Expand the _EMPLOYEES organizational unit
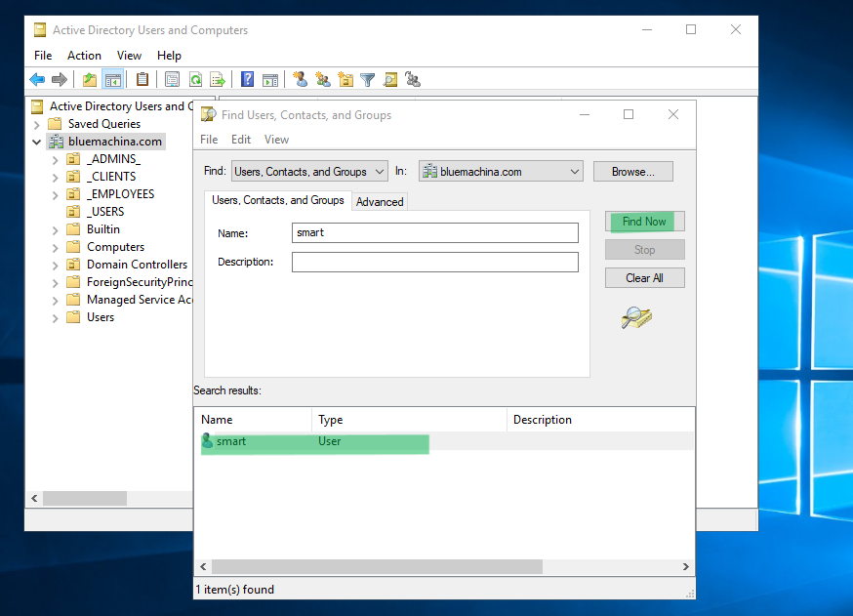The height and width of the screenshot is (616, 853). (55, 195)
